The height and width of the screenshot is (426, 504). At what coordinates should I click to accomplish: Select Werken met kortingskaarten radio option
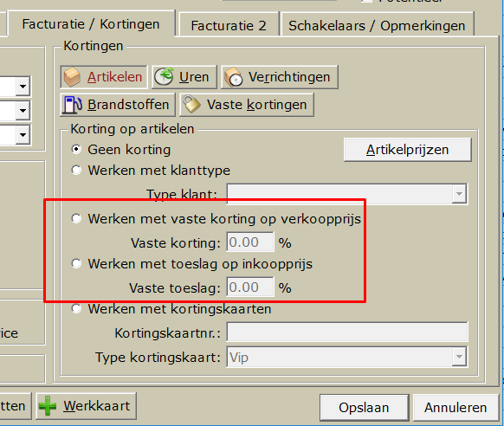[76, 309]
